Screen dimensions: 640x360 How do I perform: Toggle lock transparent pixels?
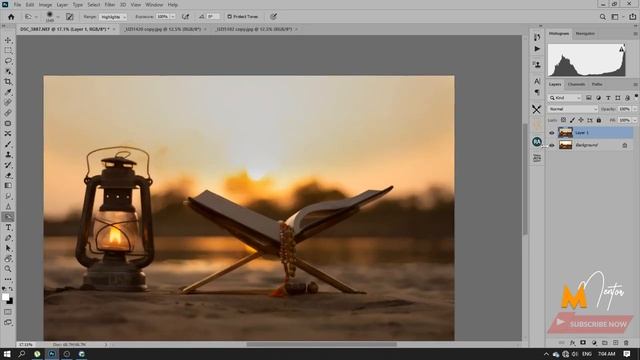[563, 120]
